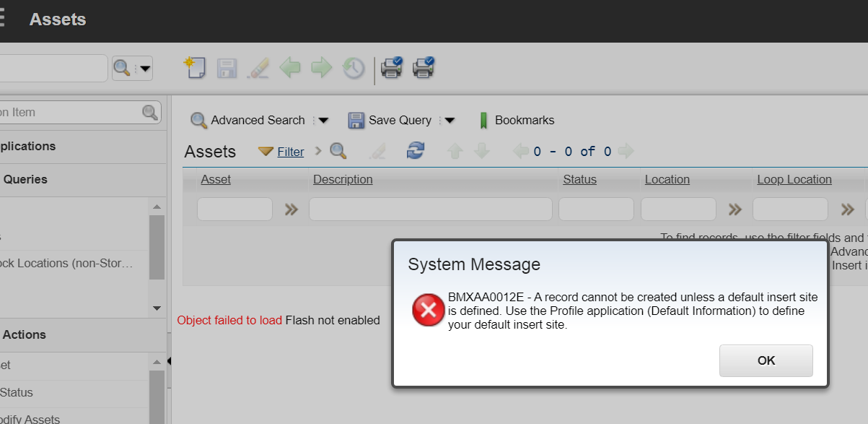868x424 pixels.
Task: Sort by the Description column header
Action: coord(343,179)
